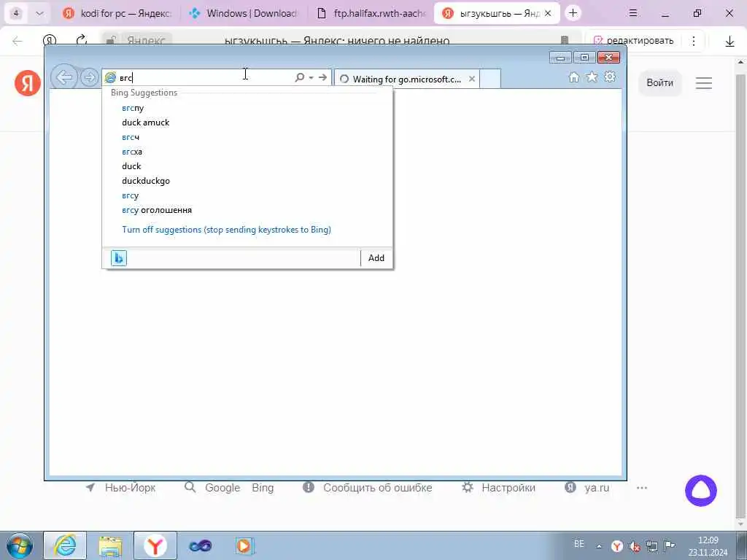Launch the purple Alice assistant button

pos(701,491)
